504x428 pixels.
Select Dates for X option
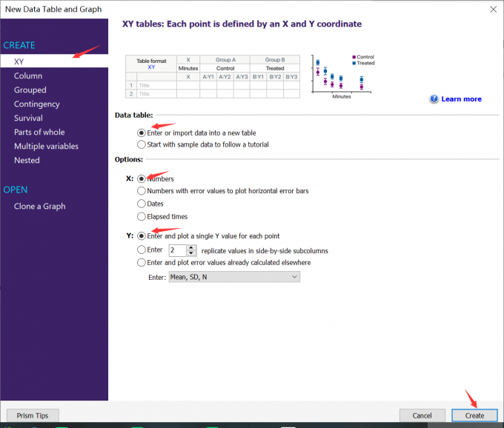tap(142, 204)
